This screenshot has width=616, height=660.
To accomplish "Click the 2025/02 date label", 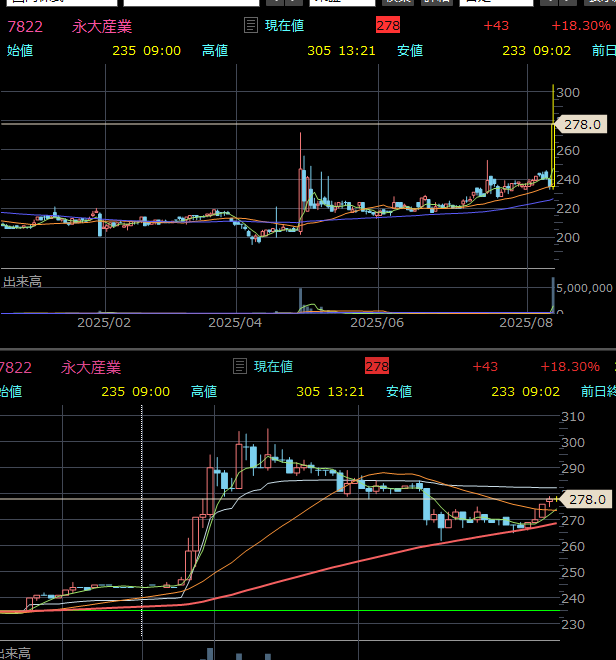I will coord(104,322).
